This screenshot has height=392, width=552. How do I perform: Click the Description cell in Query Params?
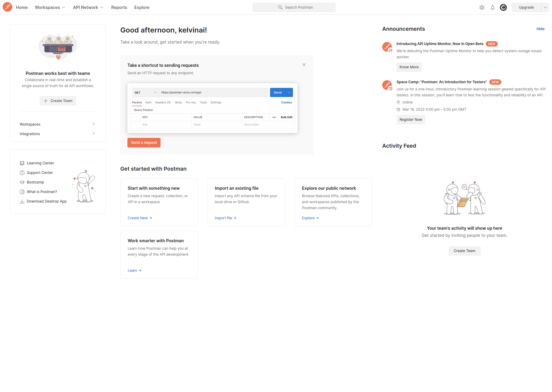click(268, 124)
